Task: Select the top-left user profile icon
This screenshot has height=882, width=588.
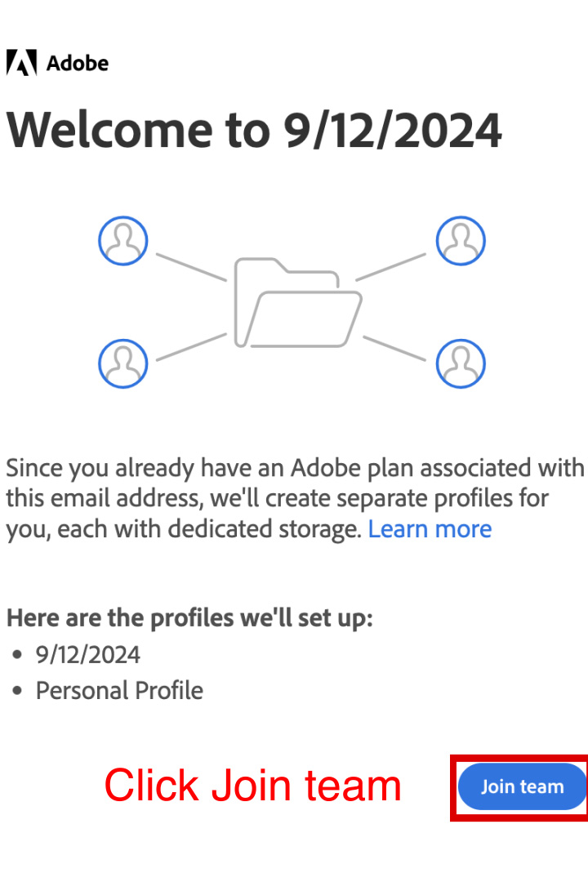Action: (x=122, y=240)
